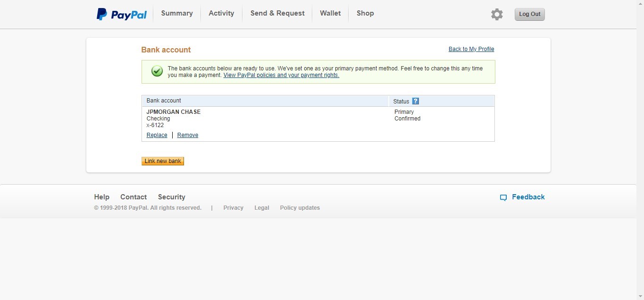Viewport: 644px width, 300px height.
Task: Click the Link new bank button
Action: coord(163,161)
